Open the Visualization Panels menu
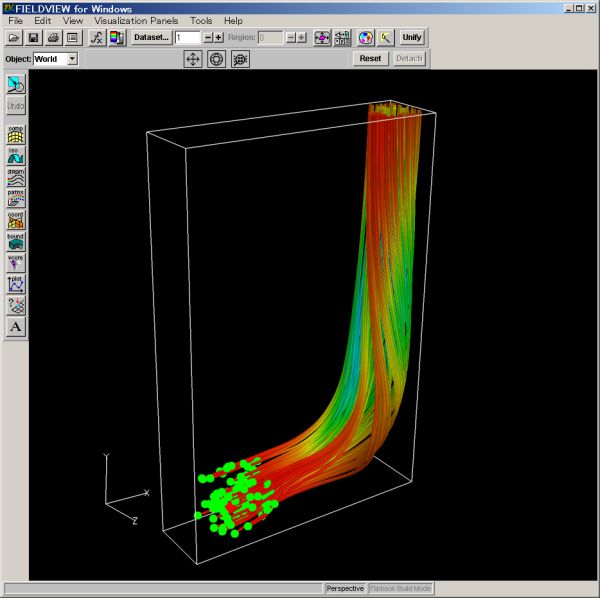 [138, 20]
